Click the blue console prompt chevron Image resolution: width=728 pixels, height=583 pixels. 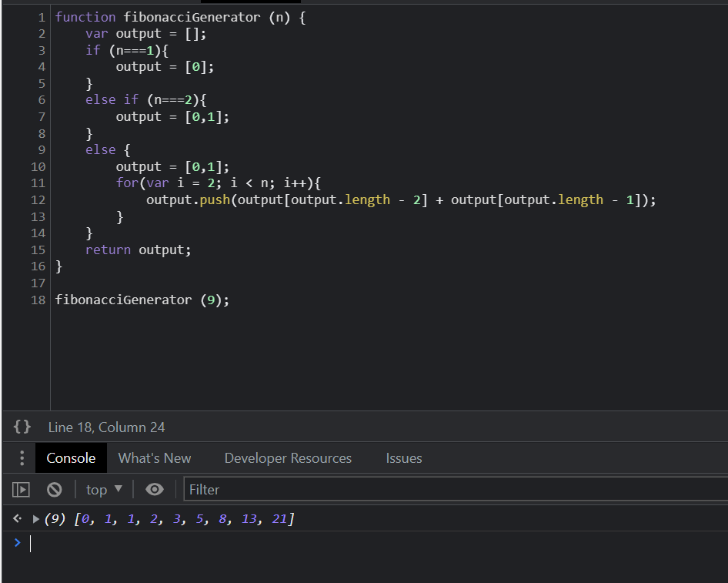click(18, 542)
